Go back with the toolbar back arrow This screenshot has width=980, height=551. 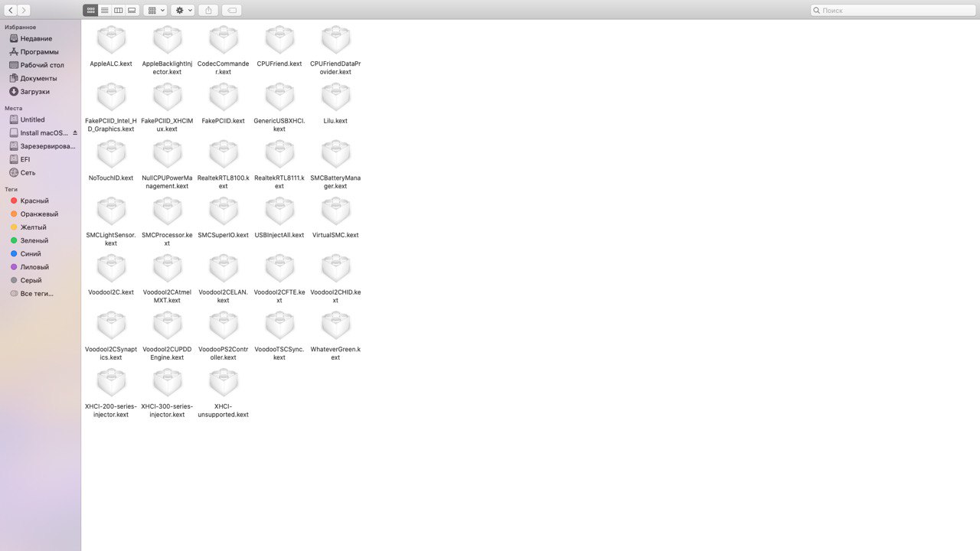(x=11, y=10)
